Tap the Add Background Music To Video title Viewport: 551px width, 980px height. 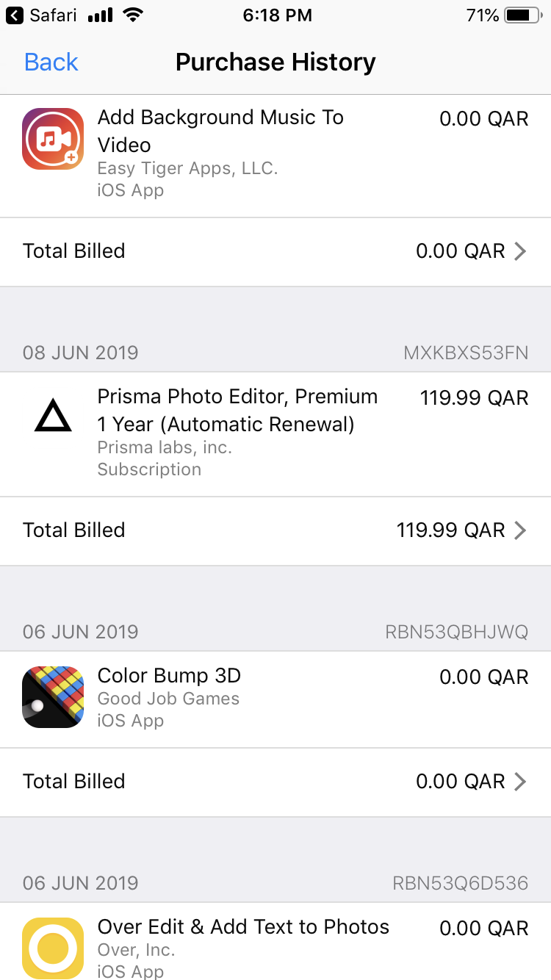[x=220, y=131]
